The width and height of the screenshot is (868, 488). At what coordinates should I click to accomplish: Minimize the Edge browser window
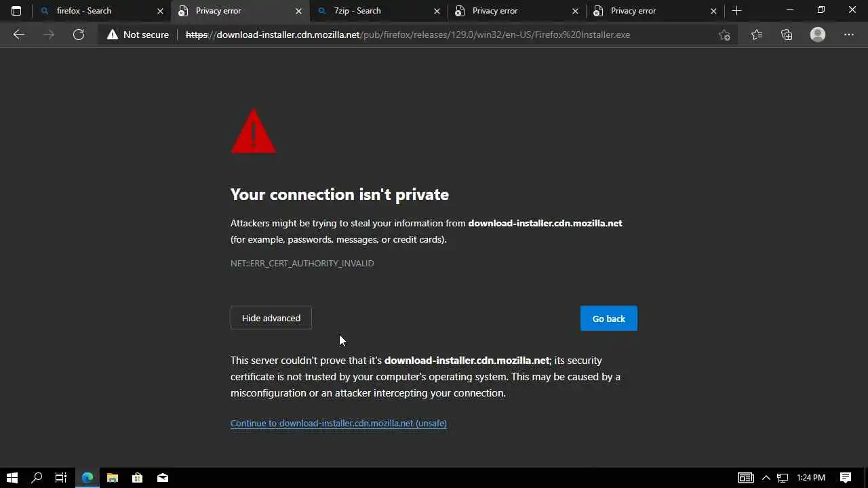tap(790, 10)
